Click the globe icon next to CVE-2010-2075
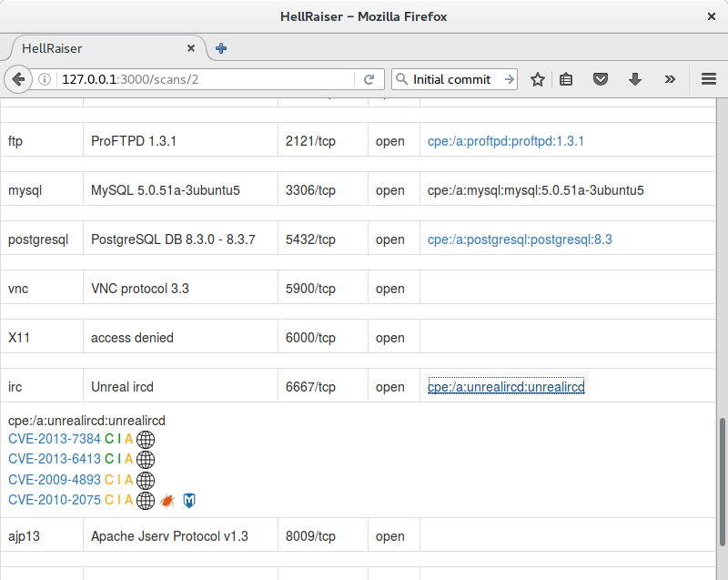This screenshot has width=728, height=580. click(146, 500)
